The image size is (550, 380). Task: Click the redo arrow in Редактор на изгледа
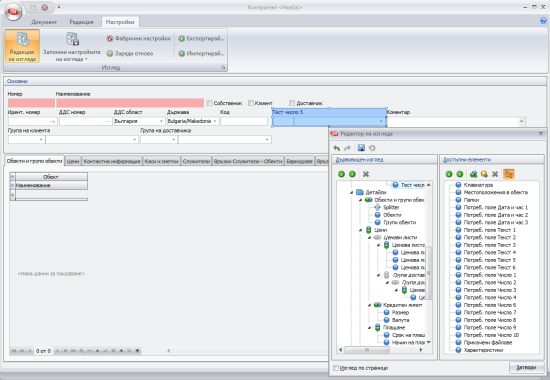pos(347,148)
